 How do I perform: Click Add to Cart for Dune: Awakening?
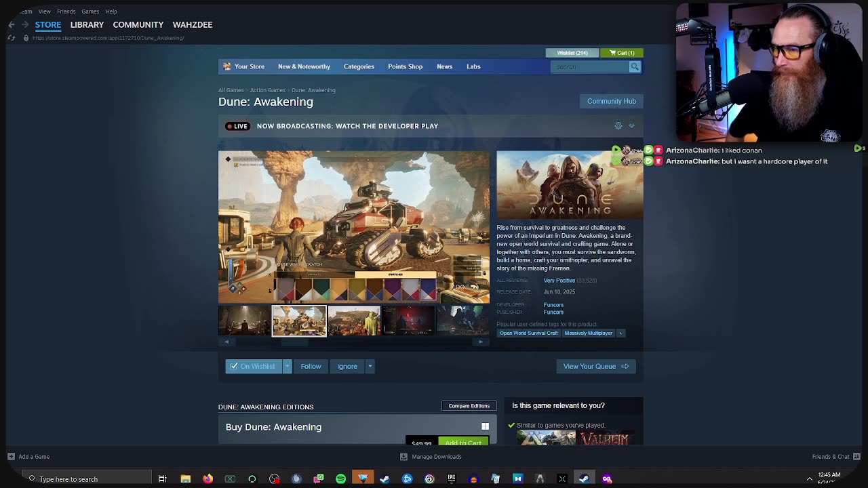[463, 442]
